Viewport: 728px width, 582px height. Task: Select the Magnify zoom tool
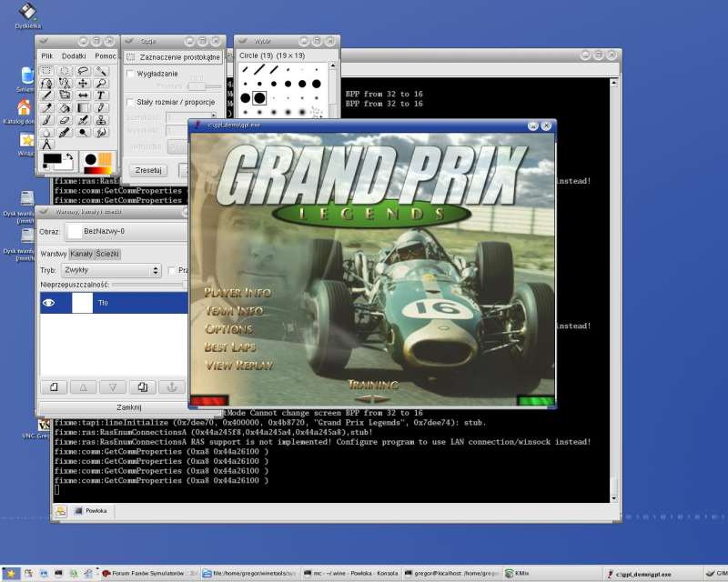click(x=101, y=83)
